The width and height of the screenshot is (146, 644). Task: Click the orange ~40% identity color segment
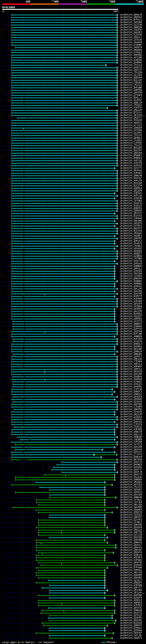coord(45,4)
